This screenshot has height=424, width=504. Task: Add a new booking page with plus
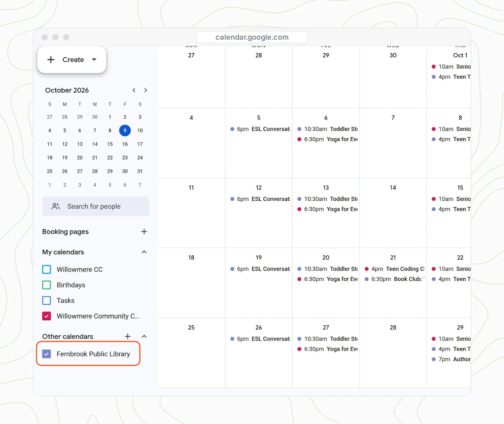coord(144,232)
